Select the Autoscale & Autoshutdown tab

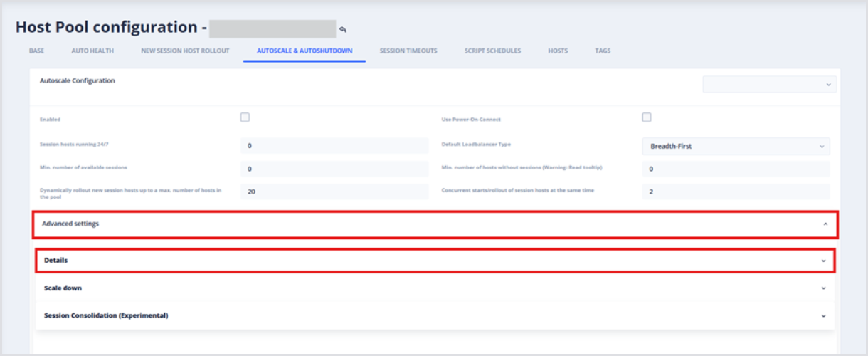(304, 51)
